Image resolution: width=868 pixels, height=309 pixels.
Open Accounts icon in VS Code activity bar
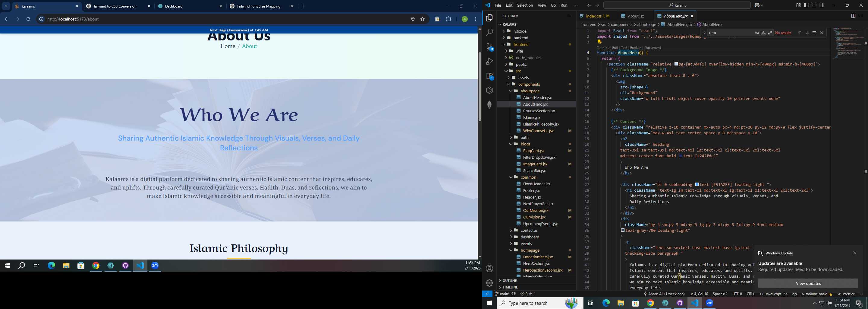[489, 269]
